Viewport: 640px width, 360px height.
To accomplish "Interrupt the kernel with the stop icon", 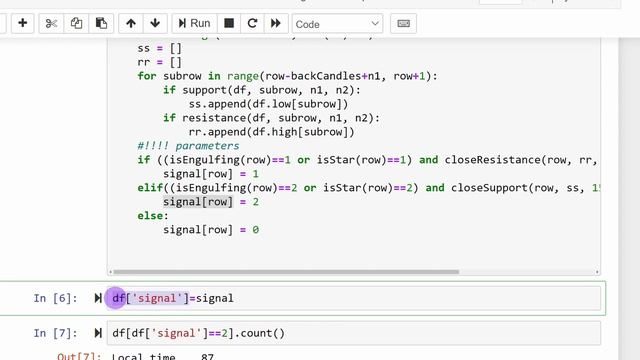I will click(x=229, y=23).
